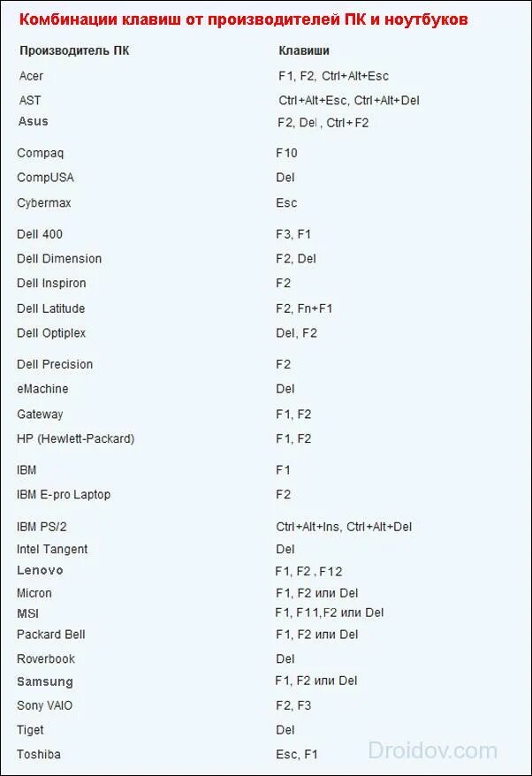The width and height of the screenshot is (532, 776).
Task: Click the 'F2, Fn+F1' Dell Latitude keys
Action: pos(304,308)
